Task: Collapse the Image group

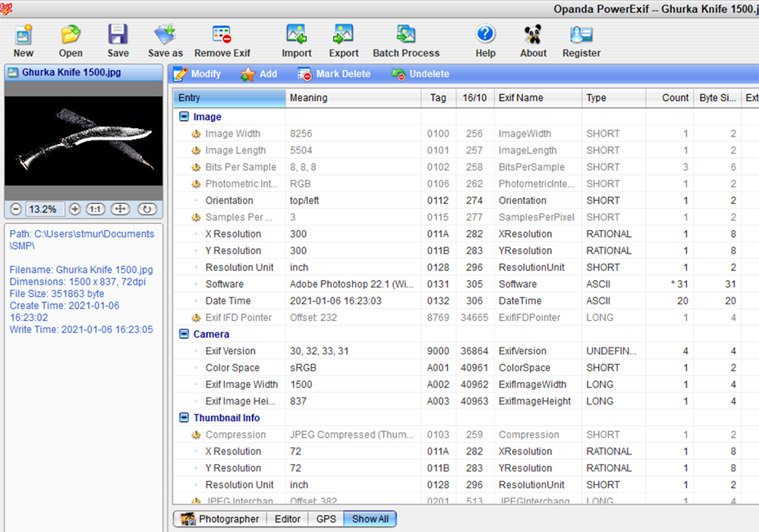Action: pyautogui.click(x=184, y=117)
